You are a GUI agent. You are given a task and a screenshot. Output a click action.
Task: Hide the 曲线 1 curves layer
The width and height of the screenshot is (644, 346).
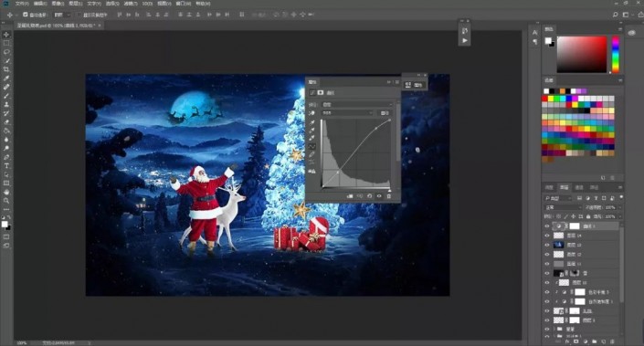pos(546,226)
